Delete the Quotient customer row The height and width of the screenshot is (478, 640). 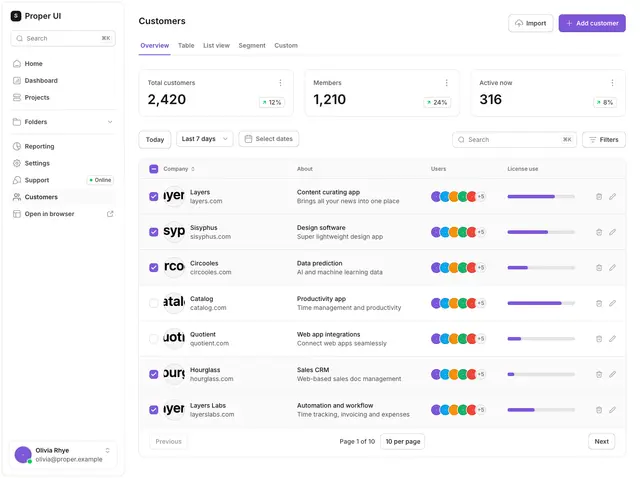(599, 338)
